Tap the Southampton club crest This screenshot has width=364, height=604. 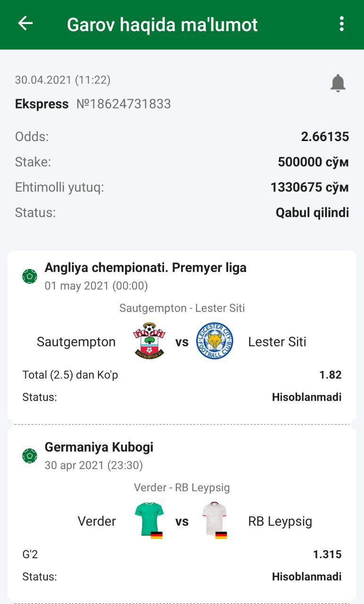pyautogui.click(x=149, y=341)
